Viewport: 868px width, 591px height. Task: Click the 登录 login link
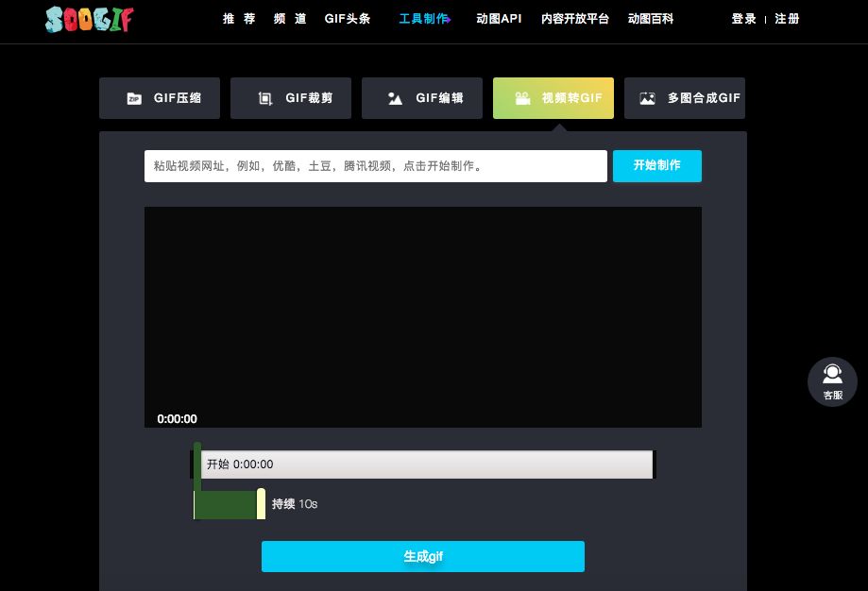tap(743, 18)
